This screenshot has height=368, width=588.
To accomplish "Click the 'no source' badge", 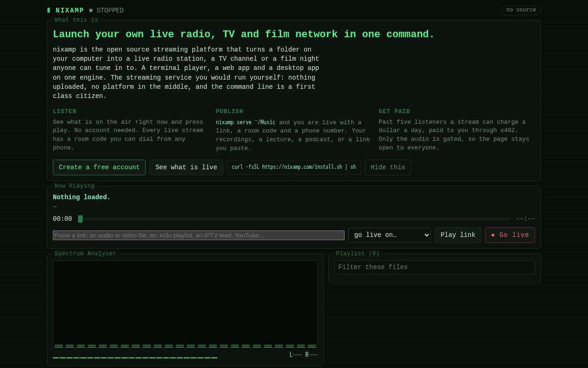I will pyautogui.click(x=521, y=10).
